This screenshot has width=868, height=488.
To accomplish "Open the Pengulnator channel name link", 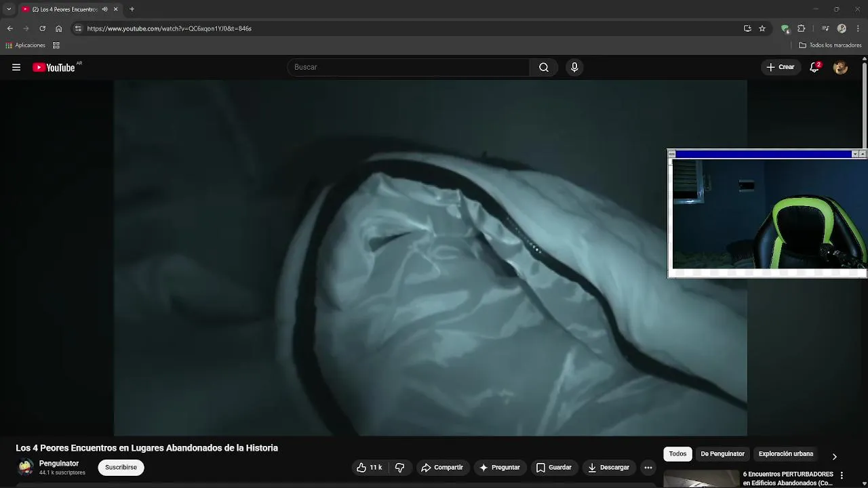I will [59, 464].
